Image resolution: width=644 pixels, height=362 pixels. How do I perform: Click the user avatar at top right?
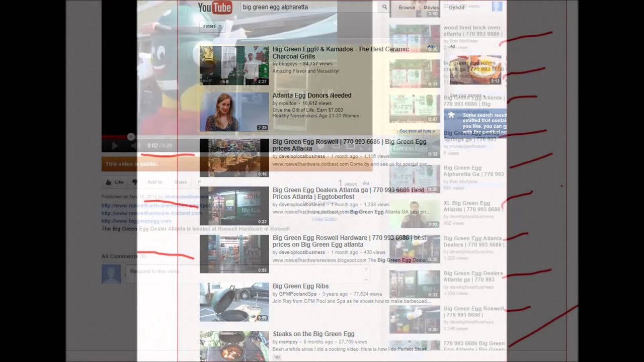(x=497, y=7)
